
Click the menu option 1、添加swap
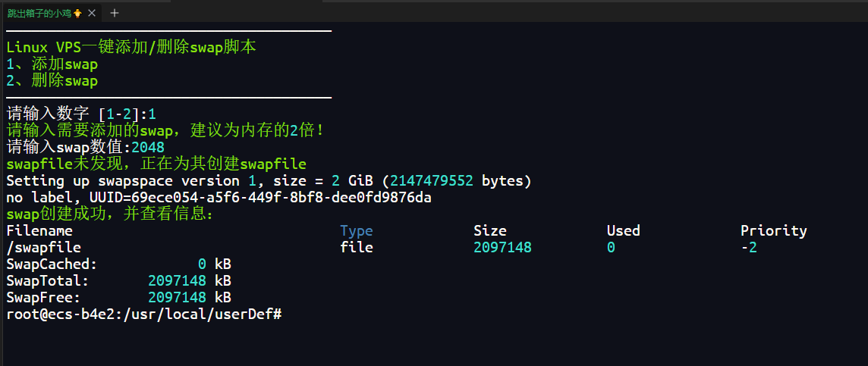[52, 64]
